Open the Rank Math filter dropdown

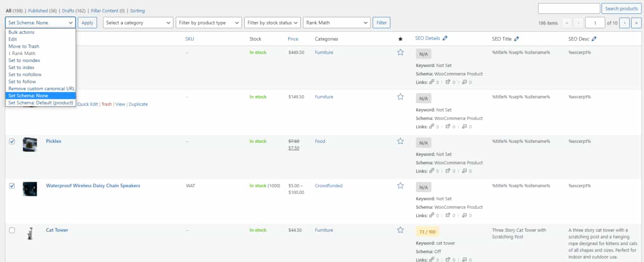click(x=337, y=22)
